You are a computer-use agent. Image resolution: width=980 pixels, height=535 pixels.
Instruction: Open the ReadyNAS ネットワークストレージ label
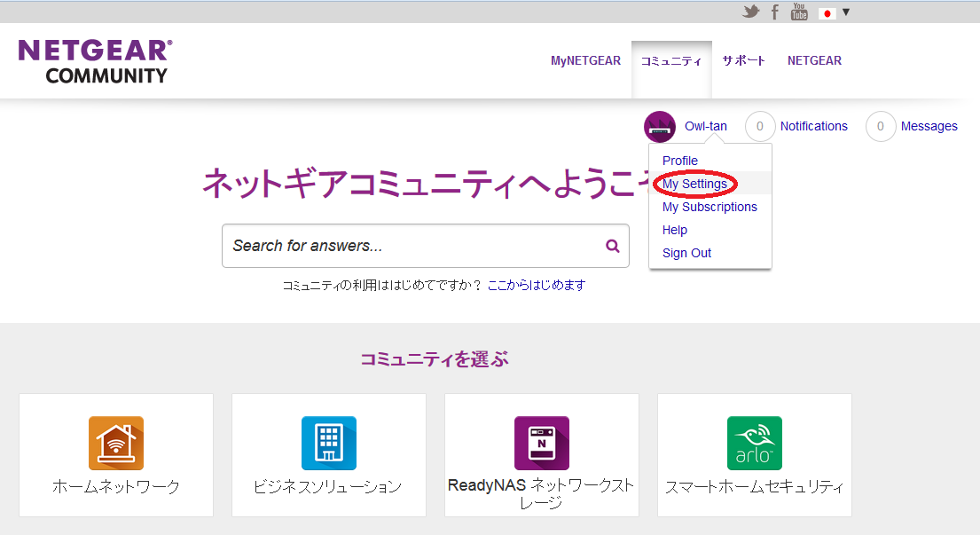coord(541,494)
